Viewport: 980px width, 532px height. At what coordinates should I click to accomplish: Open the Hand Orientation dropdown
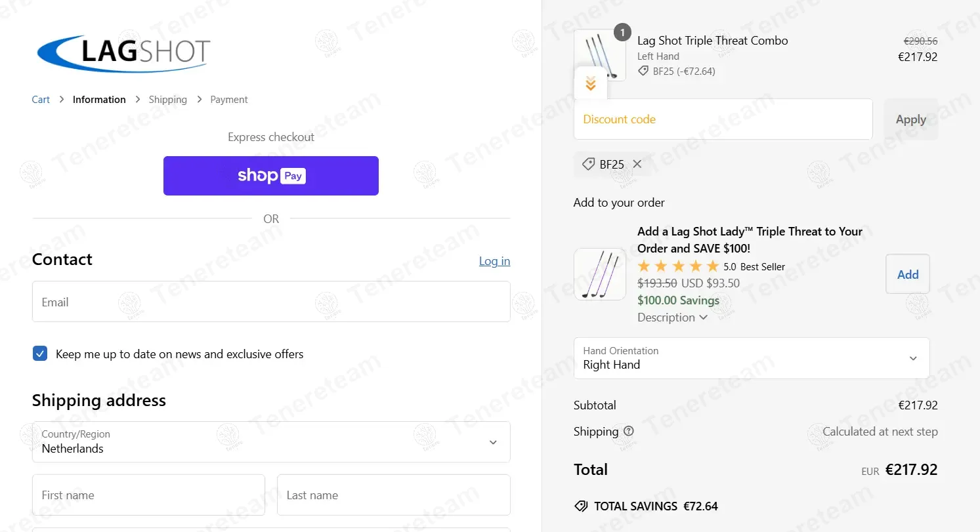(x=752, y=358)
